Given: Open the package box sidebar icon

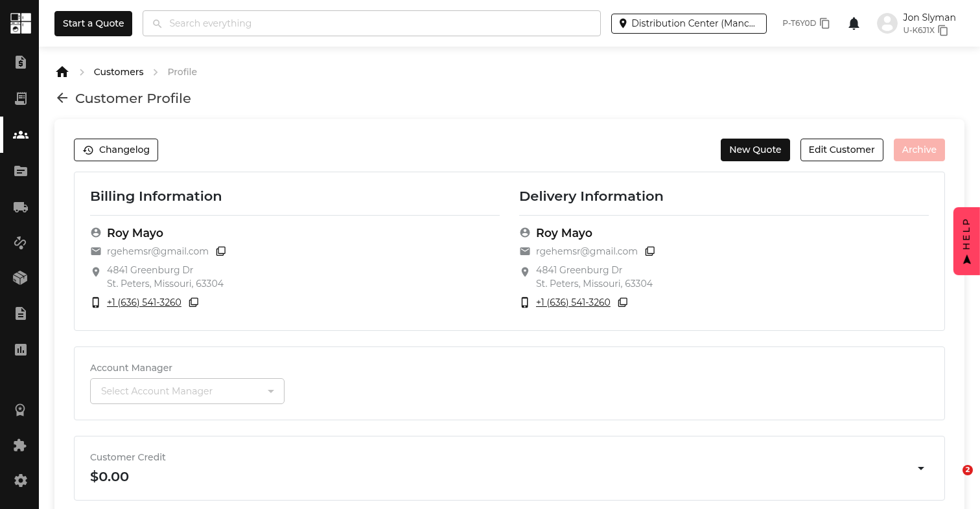Looking at the screenshot, I should (20, 278).
